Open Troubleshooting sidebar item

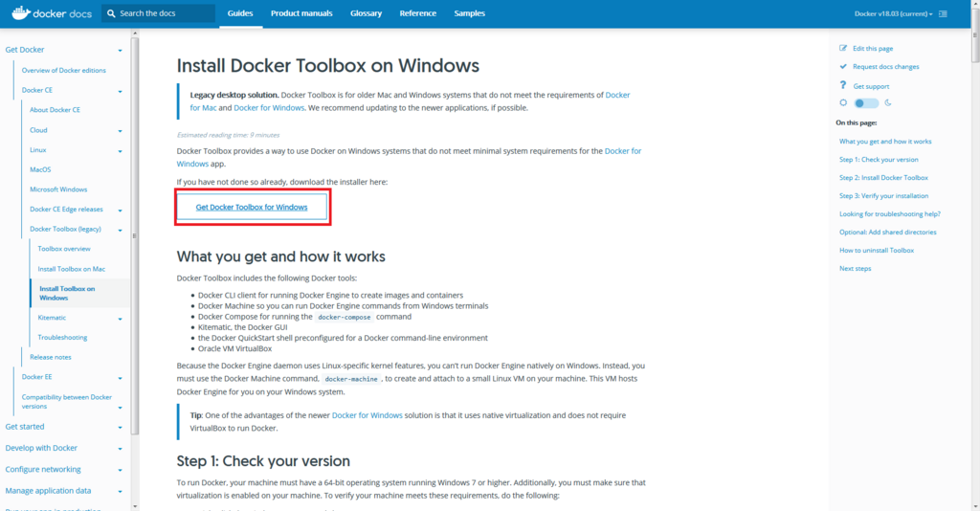pyautogui.click(x=62, y=338)
